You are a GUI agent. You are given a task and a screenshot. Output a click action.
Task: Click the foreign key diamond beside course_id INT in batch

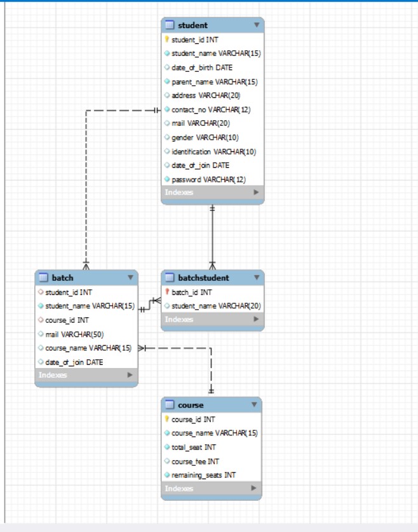click(41, 320)
